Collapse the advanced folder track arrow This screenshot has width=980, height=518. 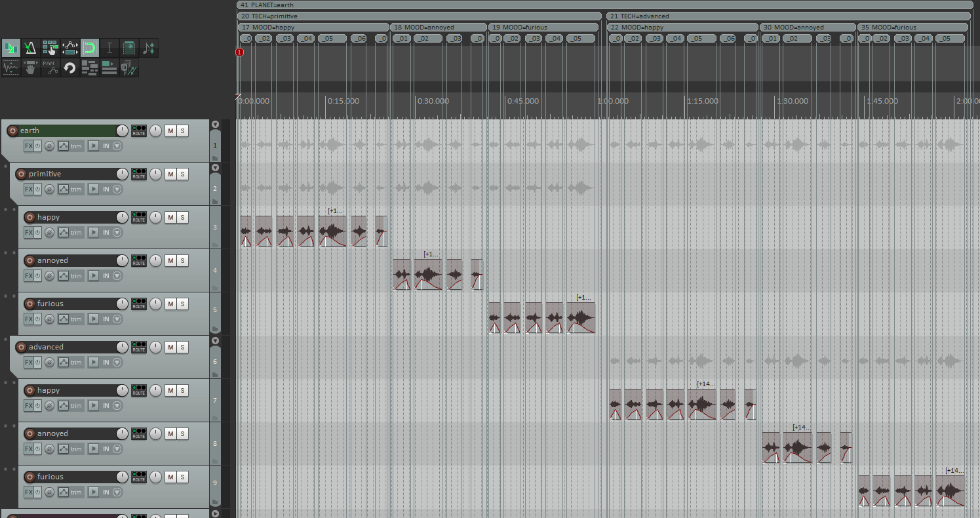215,341
